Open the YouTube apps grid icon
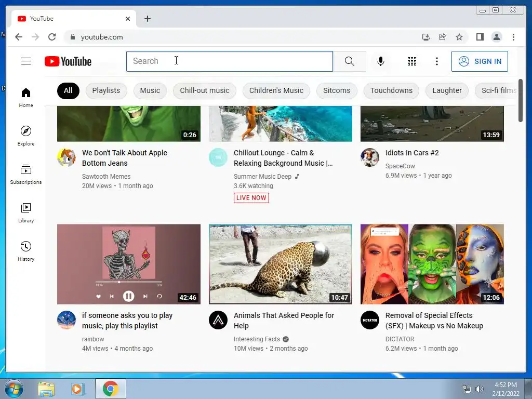 [412, 61]
